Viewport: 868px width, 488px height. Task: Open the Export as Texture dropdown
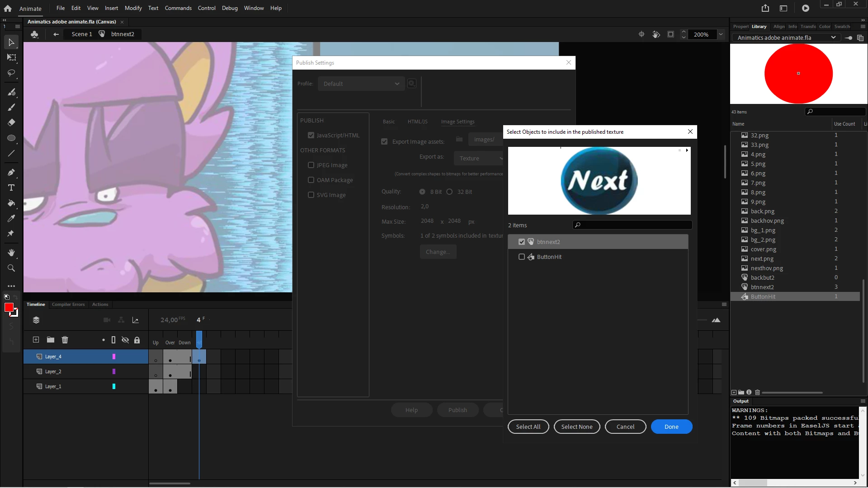coord(479,158)
